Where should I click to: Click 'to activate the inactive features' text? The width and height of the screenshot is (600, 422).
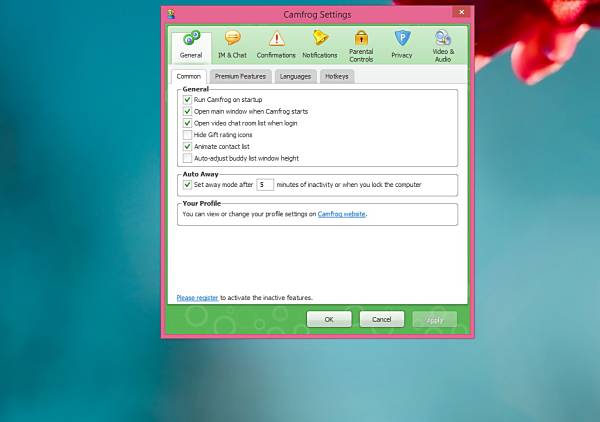pos(266,298)
